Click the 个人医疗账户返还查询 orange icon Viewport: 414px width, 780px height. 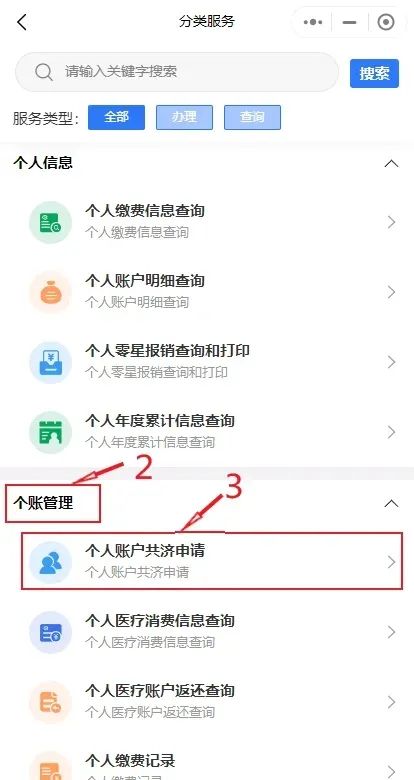coord(50,702)
